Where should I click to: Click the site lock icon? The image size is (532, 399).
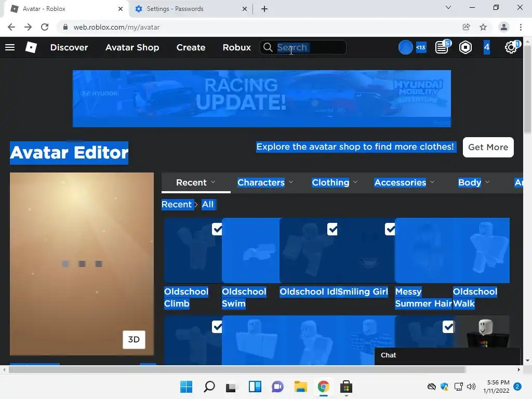[x=65, y=27]
